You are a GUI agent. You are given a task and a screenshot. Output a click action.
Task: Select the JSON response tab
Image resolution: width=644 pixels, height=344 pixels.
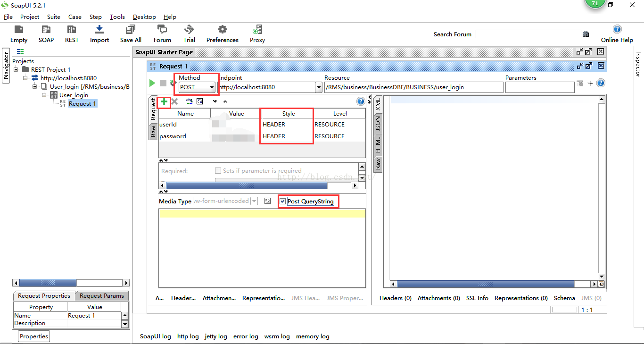coord(378,124)
